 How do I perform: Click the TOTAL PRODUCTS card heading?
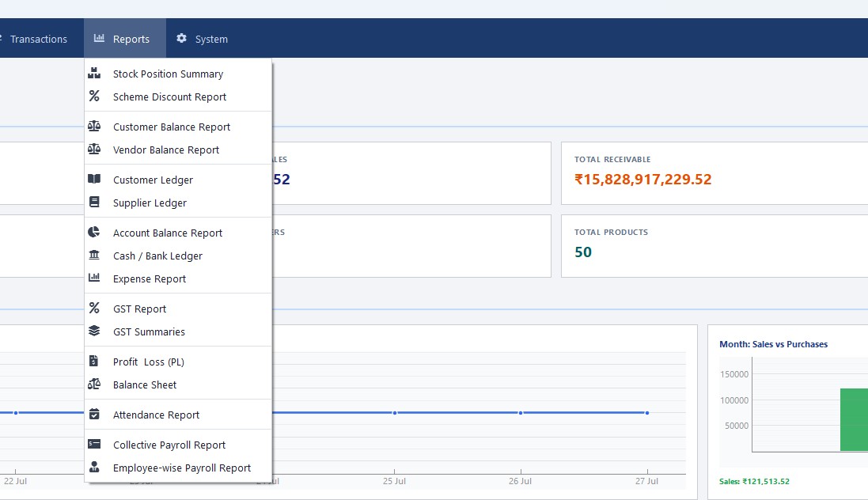click(x=611, y=232)
